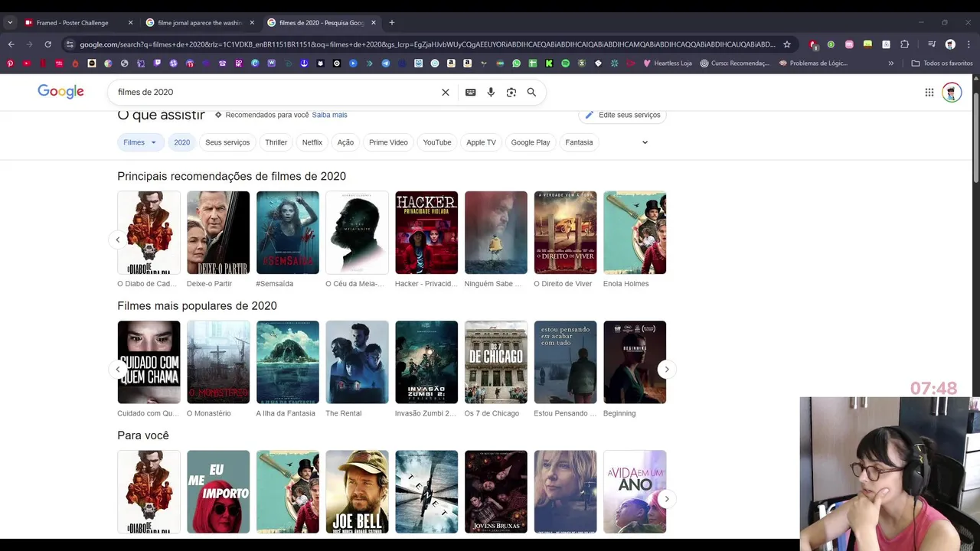Toggle the Seus serviços filter chip

pos(227,142)
